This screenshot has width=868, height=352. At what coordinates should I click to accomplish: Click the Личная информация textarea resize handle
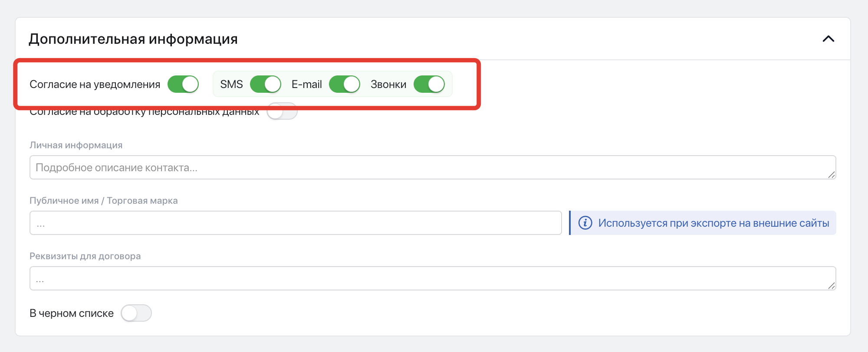click(831, 175)
